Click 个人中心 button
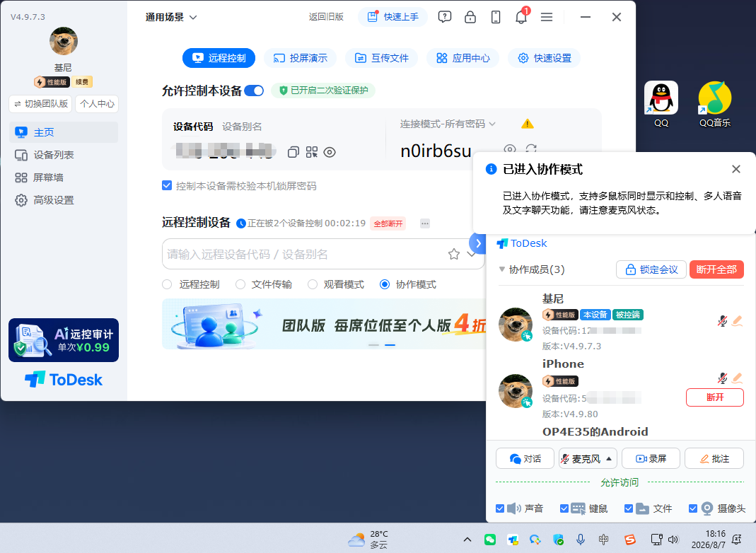756x553 pixels. (x=97, y=104)
